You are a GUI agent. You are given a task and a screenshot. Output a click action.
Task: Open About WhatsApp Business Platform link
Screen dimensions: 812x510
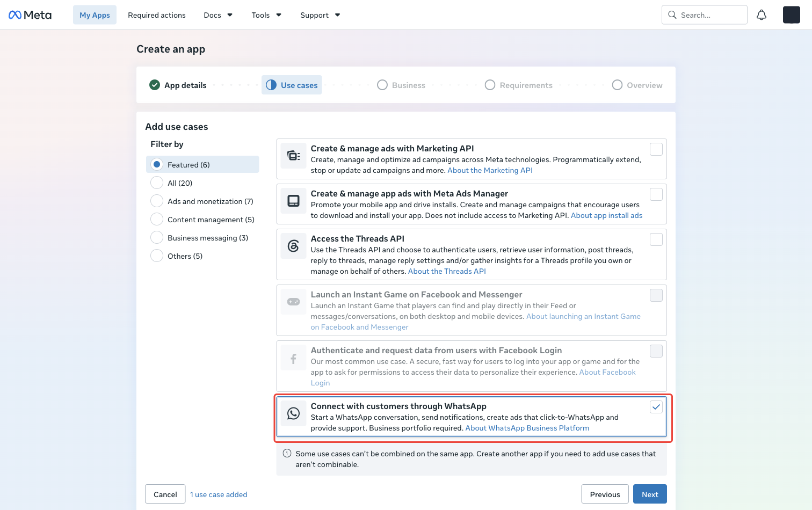pyautogui.click(x=527, y=428)
